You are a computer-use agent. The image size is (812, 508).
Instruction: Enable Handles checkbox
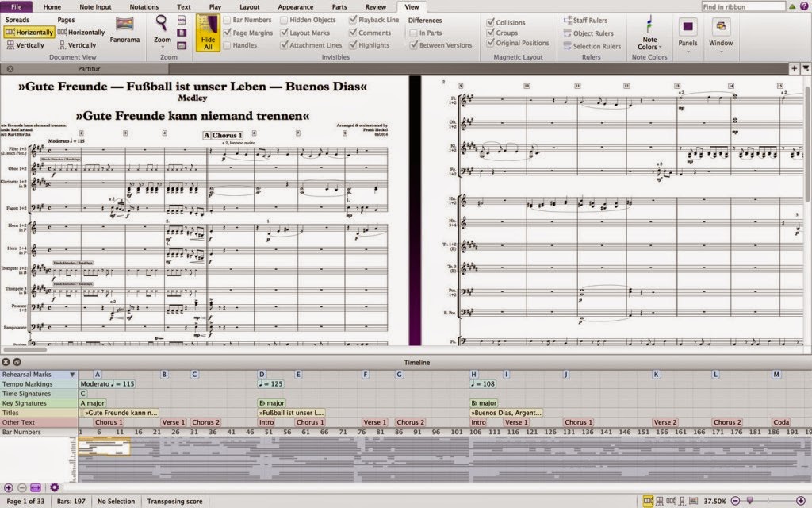[227, 45]
